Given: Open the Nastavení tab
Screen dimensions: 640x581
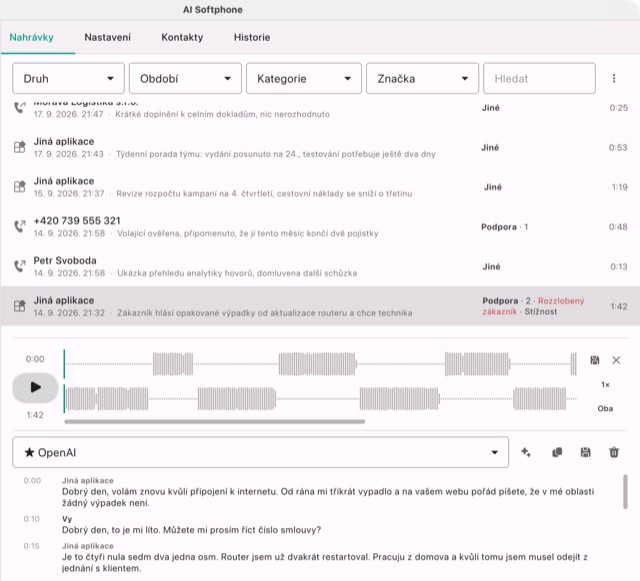Looking at the screenshot, I should pyautogui.click(x=108, y=37).
